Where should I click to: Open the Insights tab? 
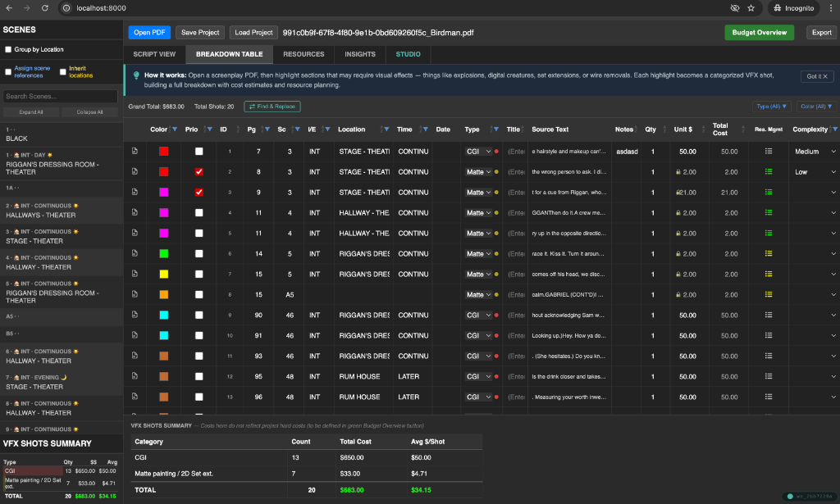tap(360, 54)
